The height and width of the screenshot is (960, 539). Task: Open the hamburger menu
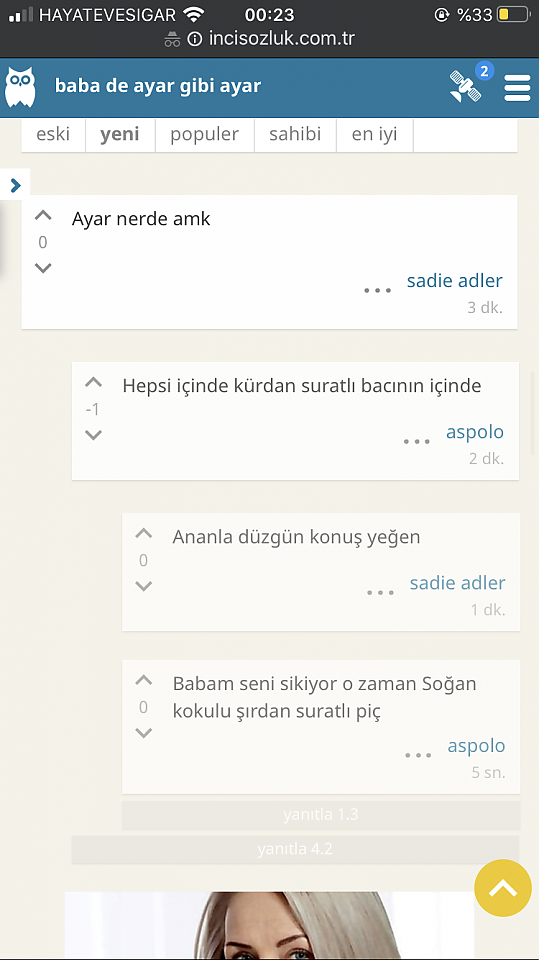[x=517, y=88]
